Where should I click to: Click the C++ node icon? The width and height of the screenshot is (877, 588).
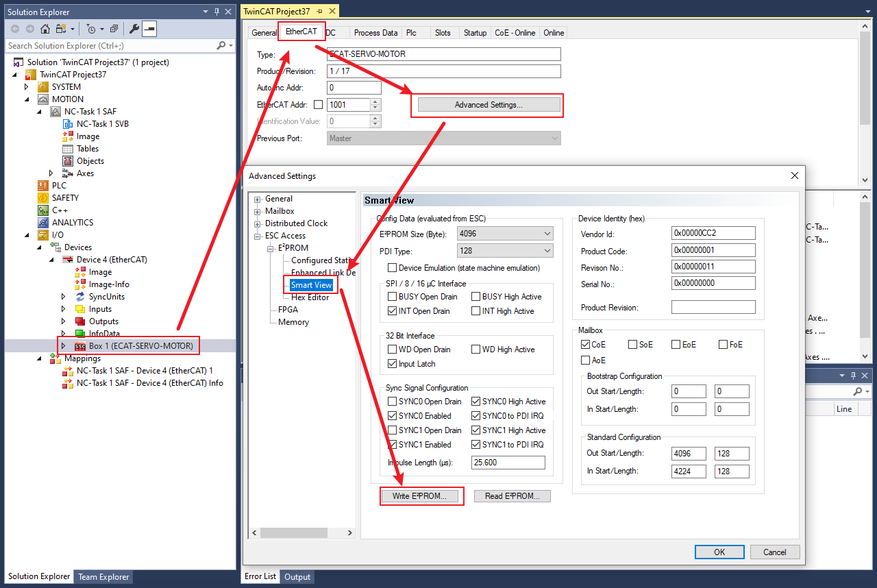(x=43, y=210)
